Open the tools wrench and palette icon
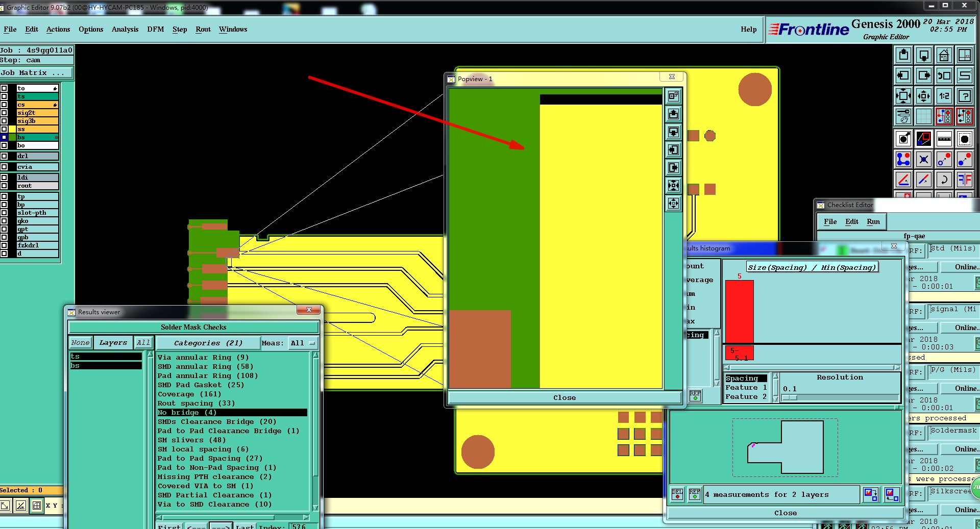Viewport: 980px width, 529px height. click(x=903, y=116)
